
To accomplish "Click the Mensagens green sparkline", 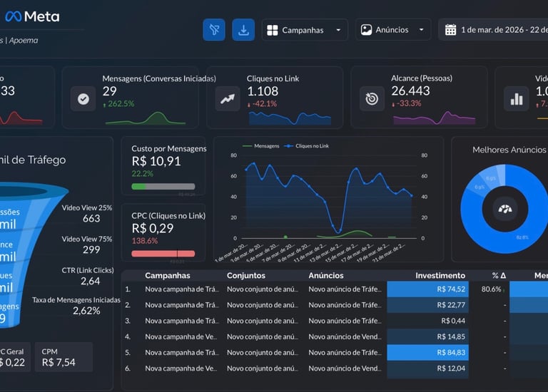I will [x=146, y=118].
